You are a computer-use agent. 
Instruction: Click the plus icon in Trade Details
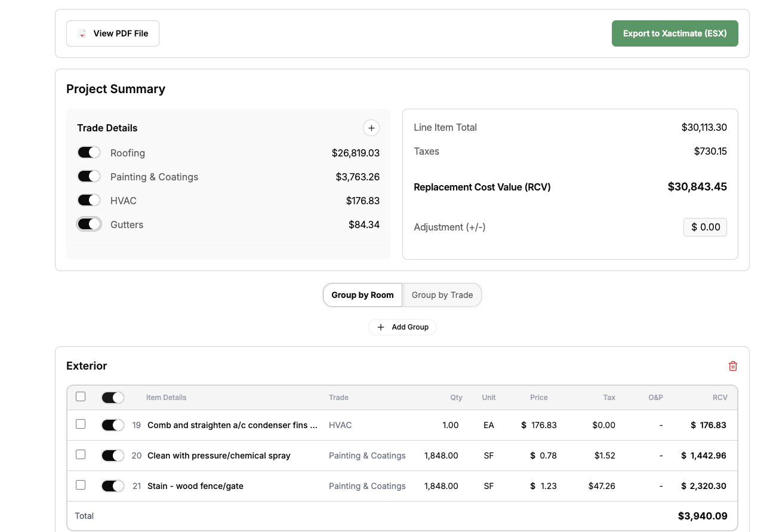point(371,128)
